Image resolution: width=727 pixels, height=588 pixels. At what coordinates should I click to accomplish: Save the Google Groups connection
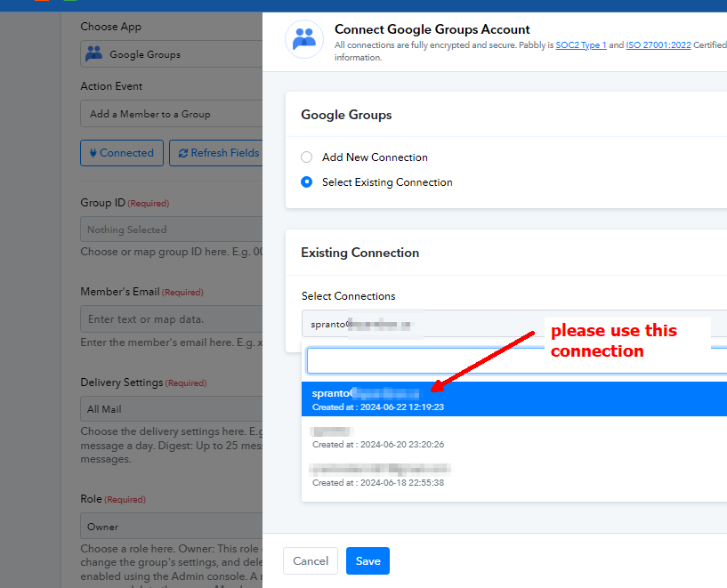368,560
